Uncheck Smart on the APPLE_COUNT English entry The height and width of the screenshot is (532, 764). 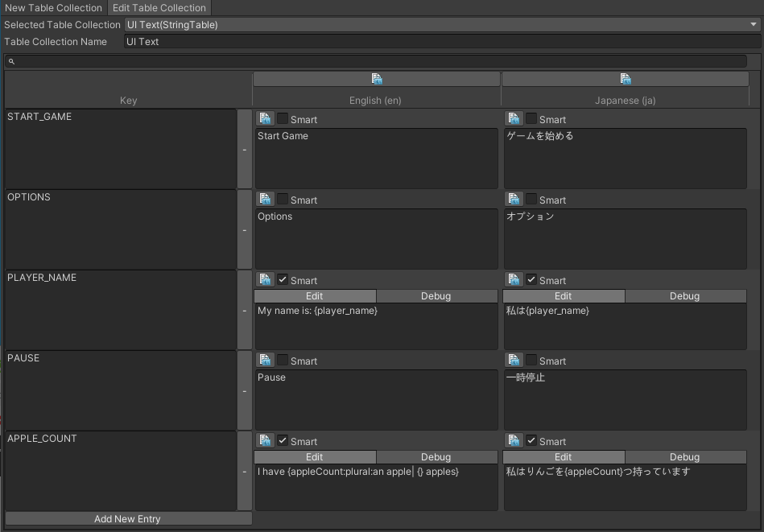click(282, 441)
